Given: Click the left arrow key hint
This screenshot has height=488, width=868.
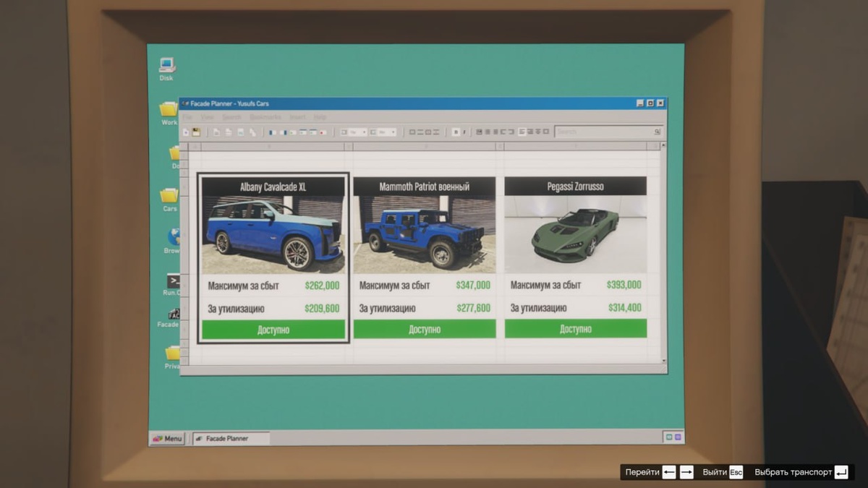Looking at the screenshot, I should coord(669,472).
